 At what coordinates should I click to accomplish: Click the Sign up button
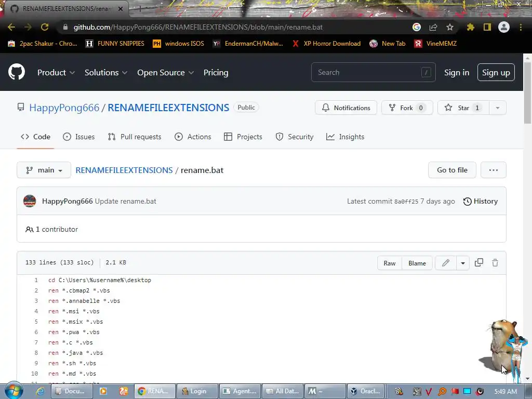coord(496,72)
